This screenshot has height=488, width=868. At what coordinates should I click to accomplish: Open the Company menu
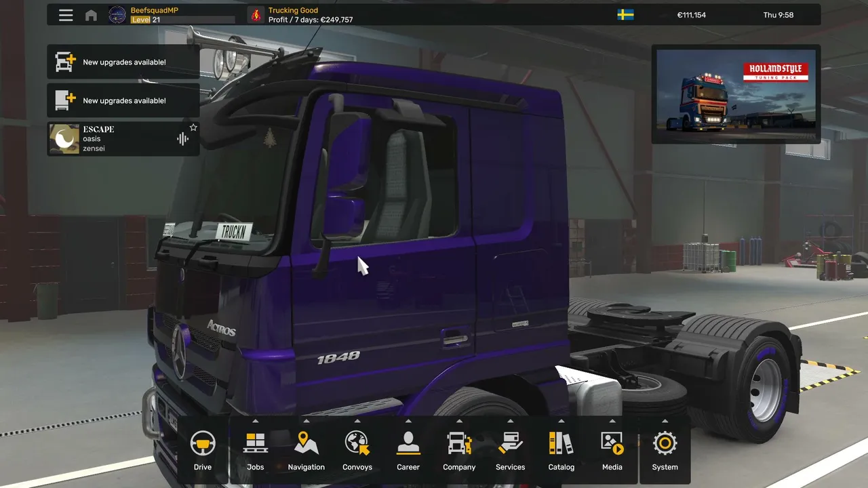pos(459,451)
